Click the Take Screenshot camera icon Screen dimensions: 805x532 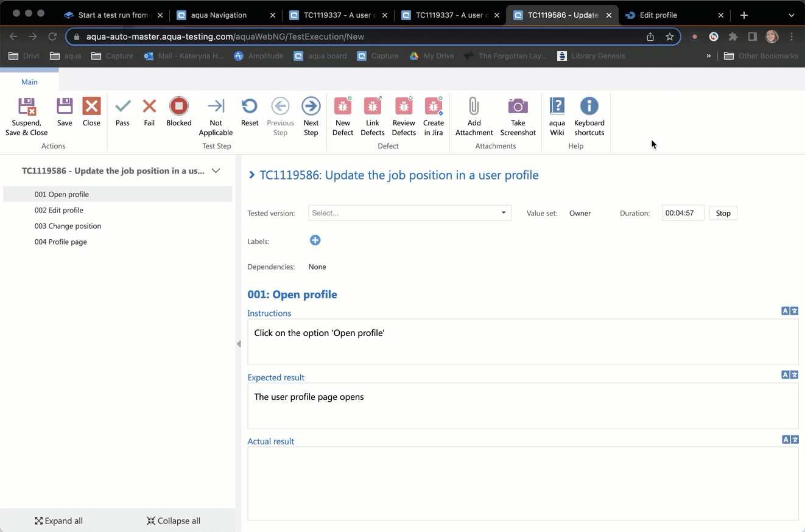pyautogui.click(x=518, y=107)
